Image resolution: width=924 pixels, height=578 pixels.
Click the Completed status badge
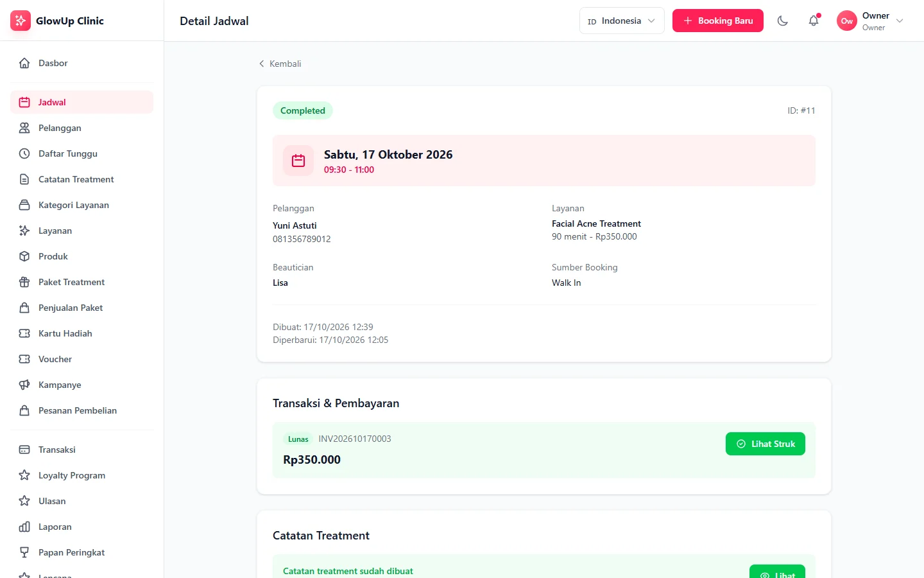click(x=303, y=110)
